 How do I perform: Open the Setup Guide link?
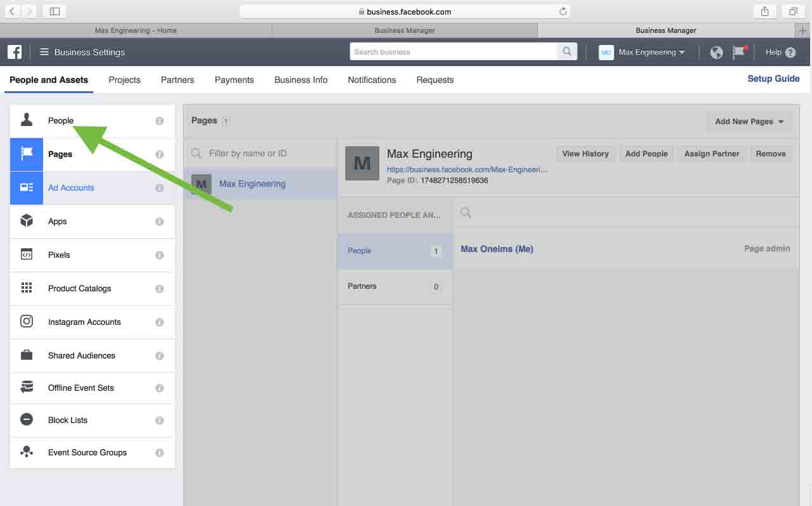(773, 79)
